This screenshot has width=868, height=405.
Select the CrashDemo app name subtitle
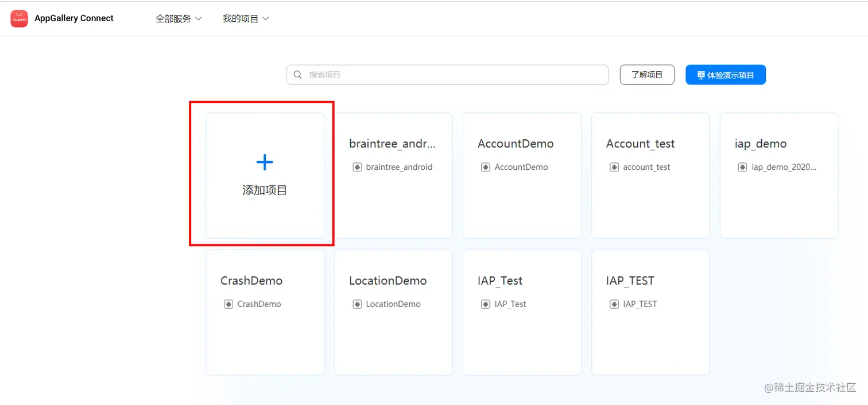(259, 304)
